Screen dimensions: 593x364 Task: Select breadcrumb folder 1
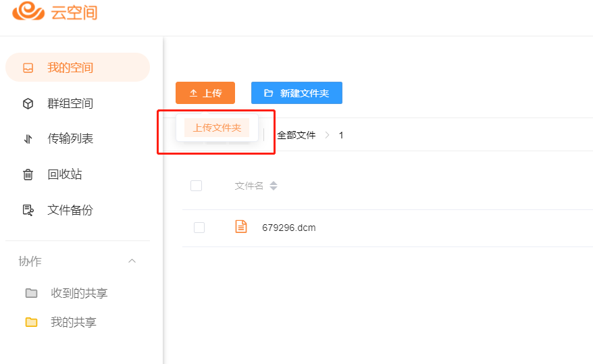pos(341,135)
